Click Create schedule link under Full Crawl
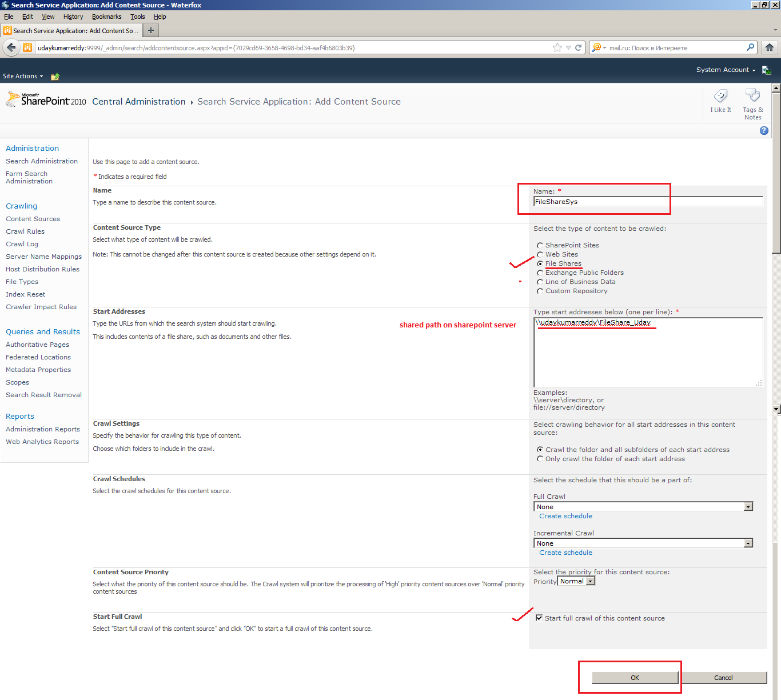The height and width of the screenshot is (700, 781). [x=565, y=516]
